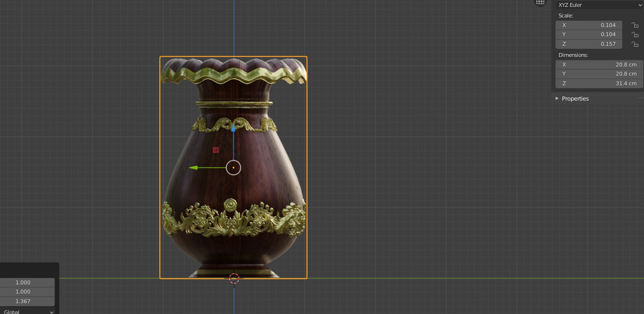Viewport: 644px width, 314px height.
Task: Click the green Y-axis gizmo arrow
Action: [x=193, y=167]
